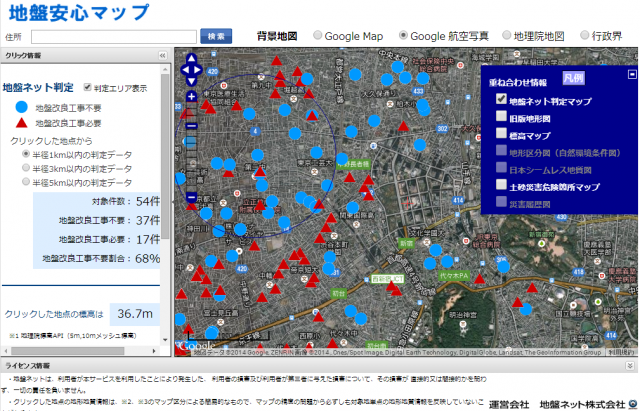Click the 地盤ネット株式会社 info icon
The image size is (640, 411).
[x=633, y=404]
